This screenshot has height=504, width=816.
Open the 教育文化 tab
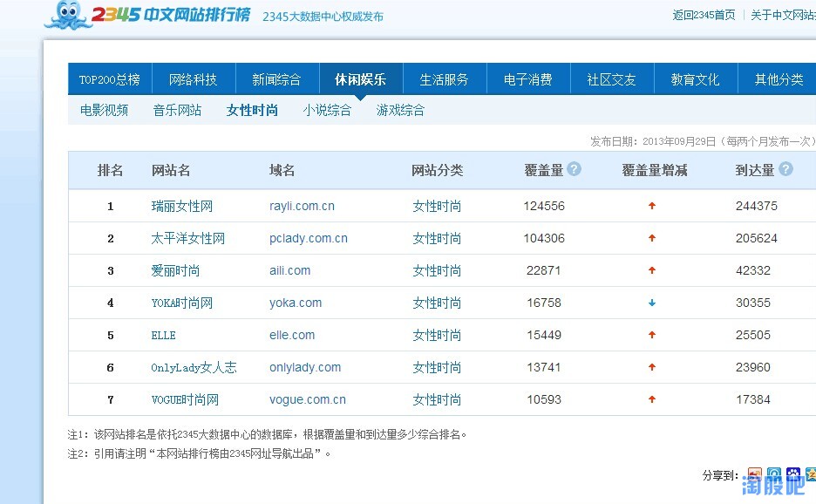point(696,79)
